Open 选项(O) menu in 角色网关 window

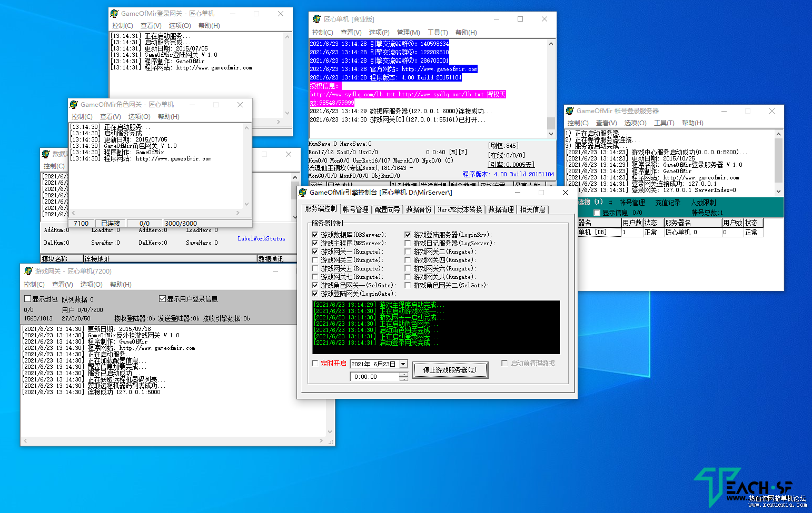(x=139, y=117)
